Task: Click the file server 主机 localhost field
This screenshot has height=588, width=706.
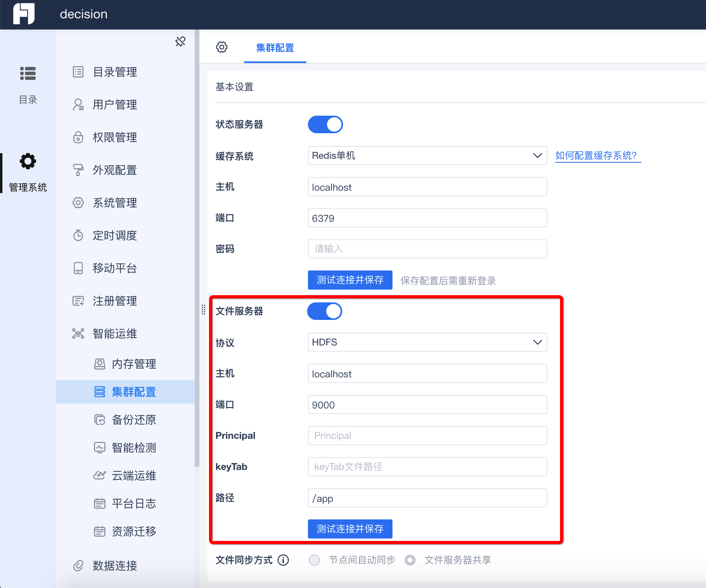Action: (x=427, y=373)
